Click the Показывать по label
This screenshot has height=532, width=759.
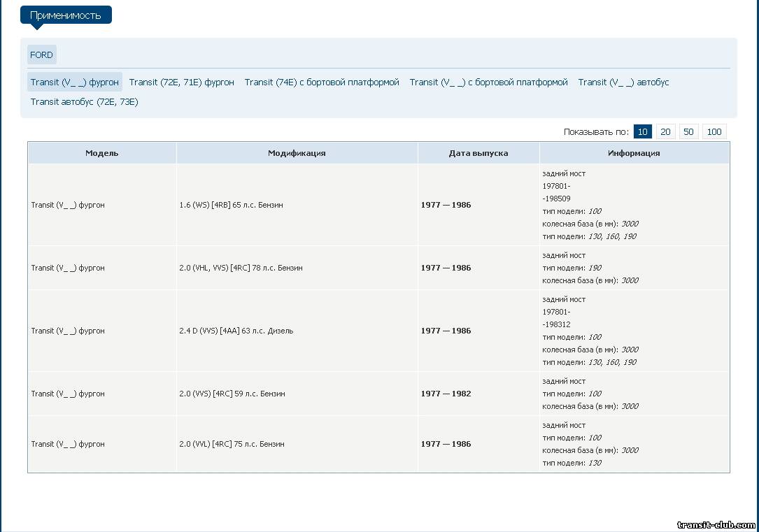tap(596, 131)
